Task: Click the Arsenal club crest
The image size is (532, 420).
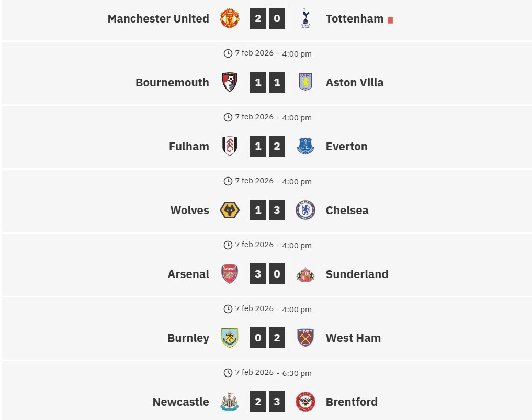Action: pos(229,274)
